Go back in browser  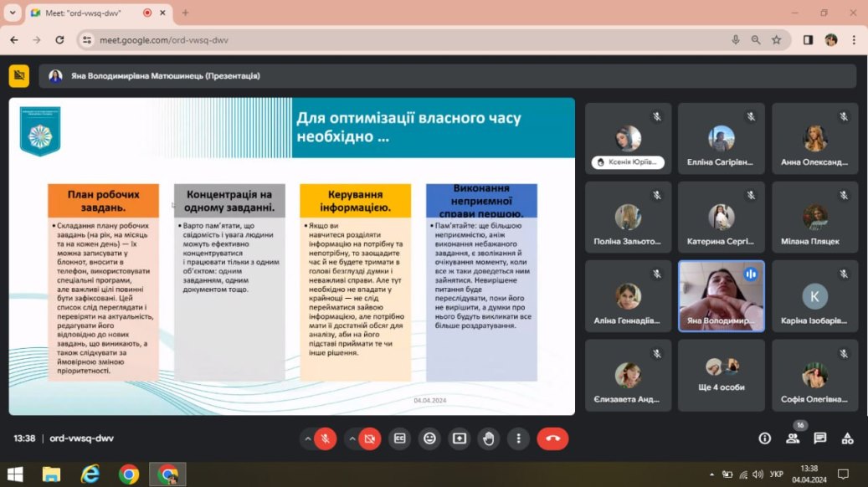[14, 40]
